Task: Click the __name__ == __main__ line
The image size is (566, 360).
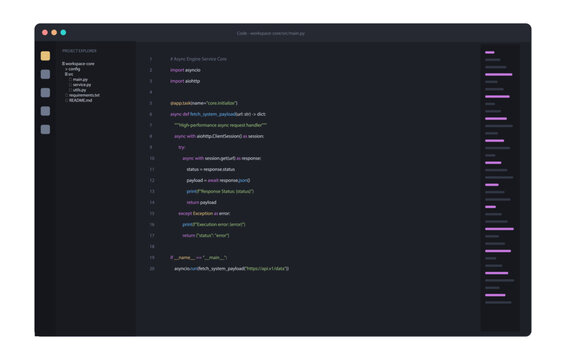Action: [199, 257]
